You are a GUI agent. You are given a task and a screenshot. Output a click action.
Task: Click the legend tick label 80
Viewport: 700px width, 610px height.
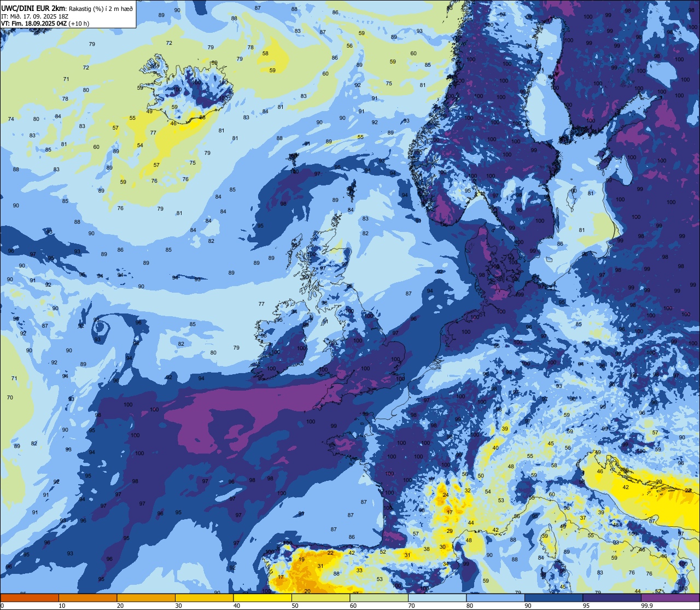coord(470,606)
